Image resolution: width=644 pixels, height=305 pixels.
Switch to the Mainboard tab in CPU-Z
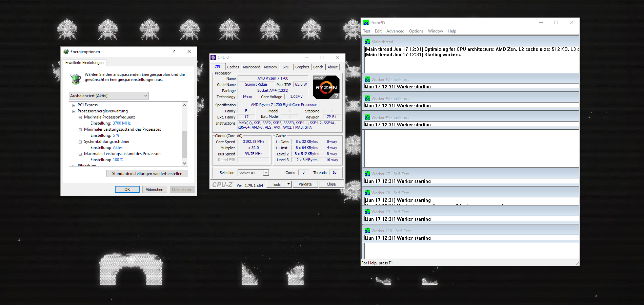pos(251,67)
